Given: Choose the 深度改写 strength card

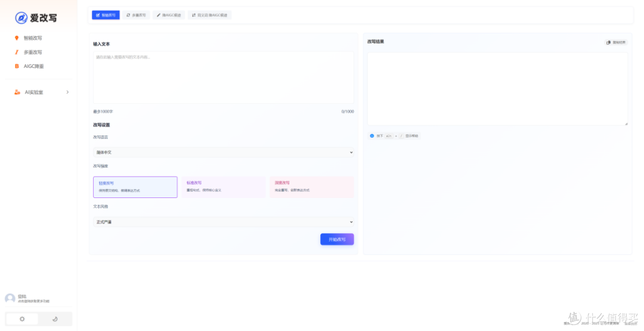Looking at the screenshot, I should 312,187.
